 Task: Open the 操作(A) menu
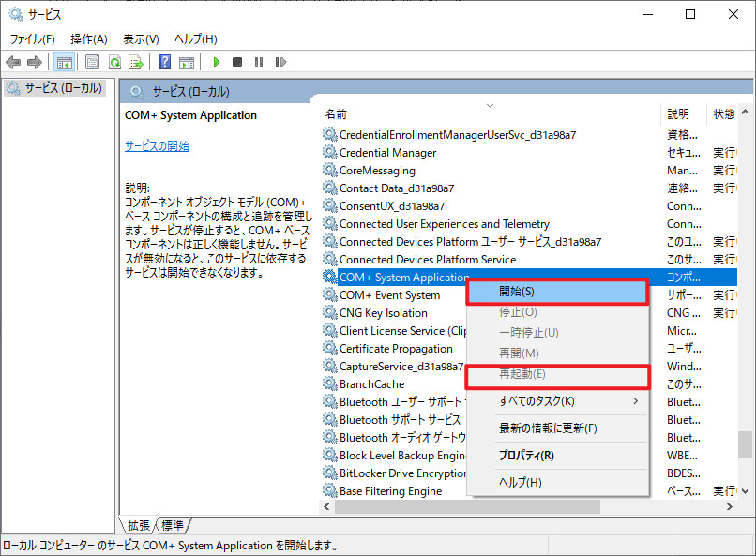89,39
